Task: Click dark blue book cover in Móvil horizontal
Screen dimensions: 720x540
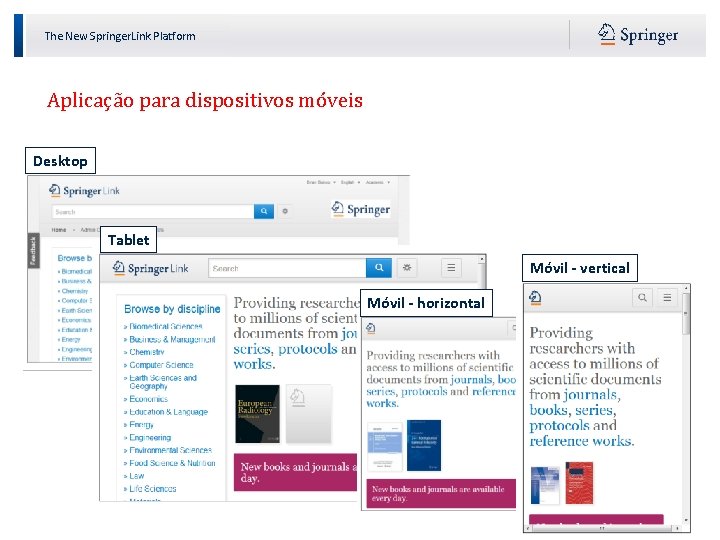Action: pyautogui.click(x=424, y=445)
